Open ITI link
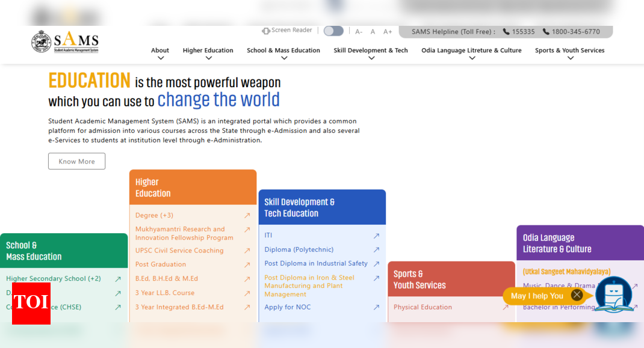The height and width of the screenshot is (348, 644). (x=268, y=235)
